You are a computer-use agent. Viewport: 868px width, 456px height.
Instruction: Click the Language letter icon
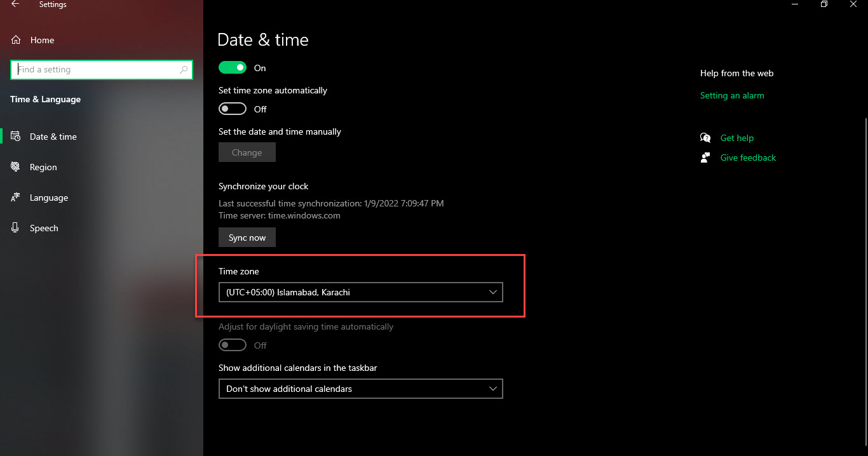pos(16,198)
